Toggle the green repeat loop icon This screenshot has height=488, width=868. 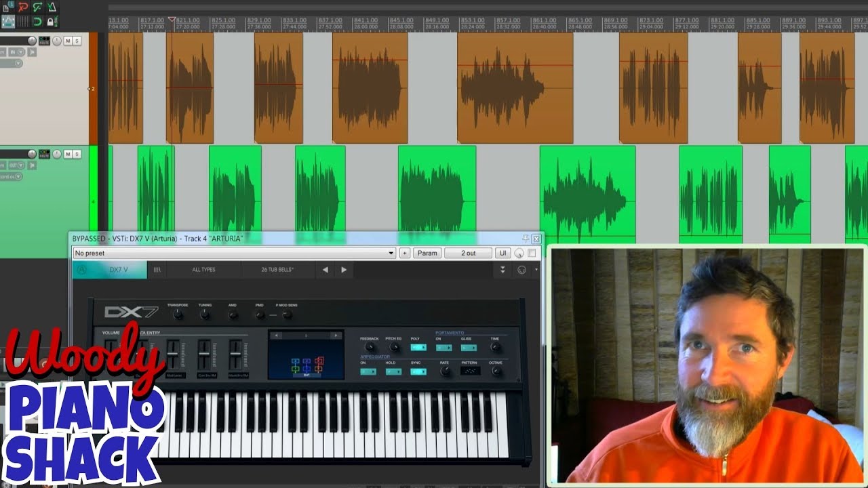click(37, 22)
